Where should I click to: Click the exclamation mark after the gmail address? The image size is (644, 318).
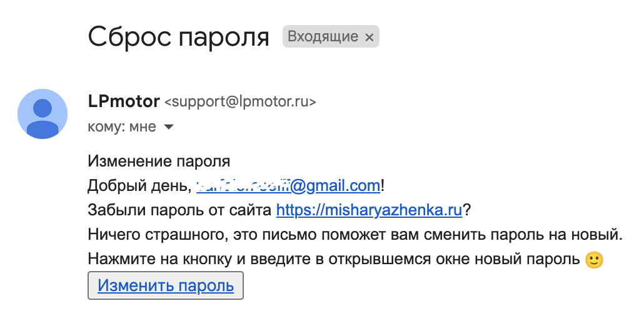point(383,186)
